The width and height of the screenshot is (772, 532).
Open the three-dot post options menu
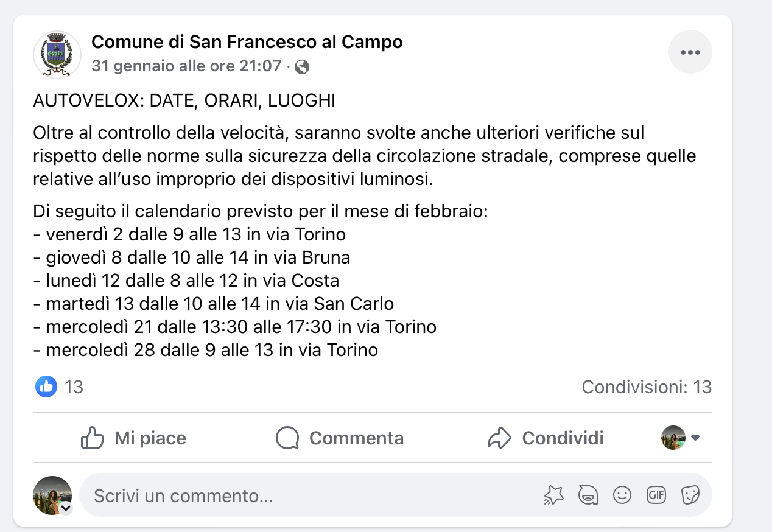tap(690, 52)
